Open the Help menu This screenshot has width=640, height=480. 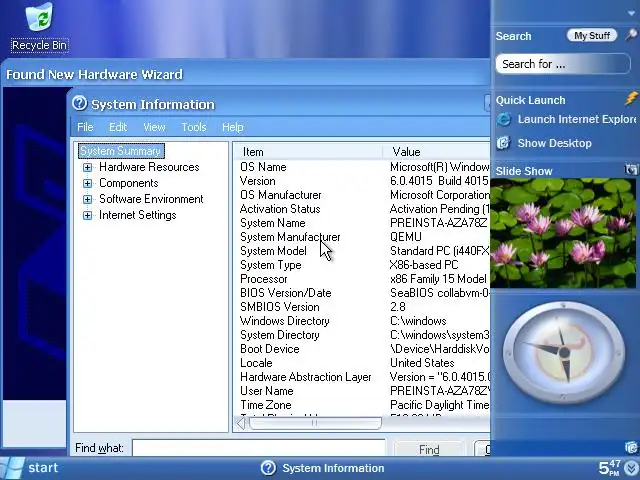click(232, 127)
